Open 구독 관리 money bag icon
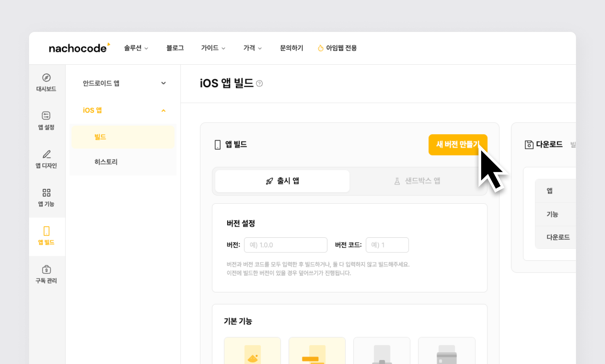The image size is (605, 364). 46,270
